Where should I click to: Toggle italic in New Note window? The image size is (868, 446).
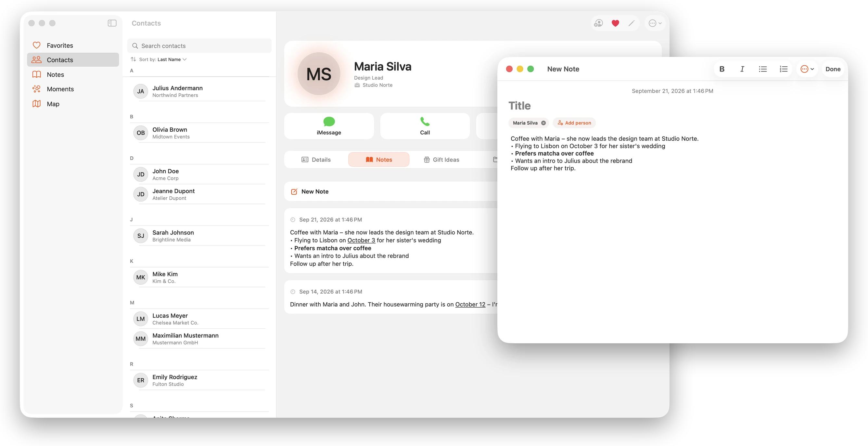coord(742,69)
